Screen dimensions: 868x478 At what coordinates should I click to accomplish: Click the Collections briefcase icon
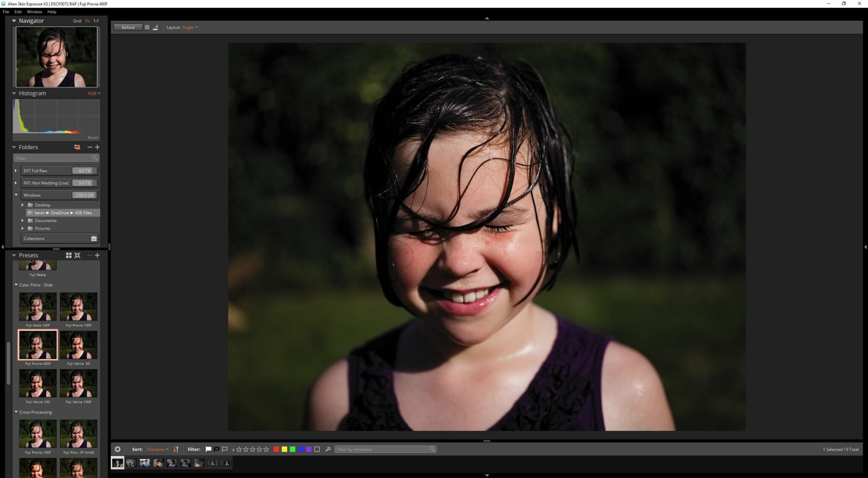94,239
